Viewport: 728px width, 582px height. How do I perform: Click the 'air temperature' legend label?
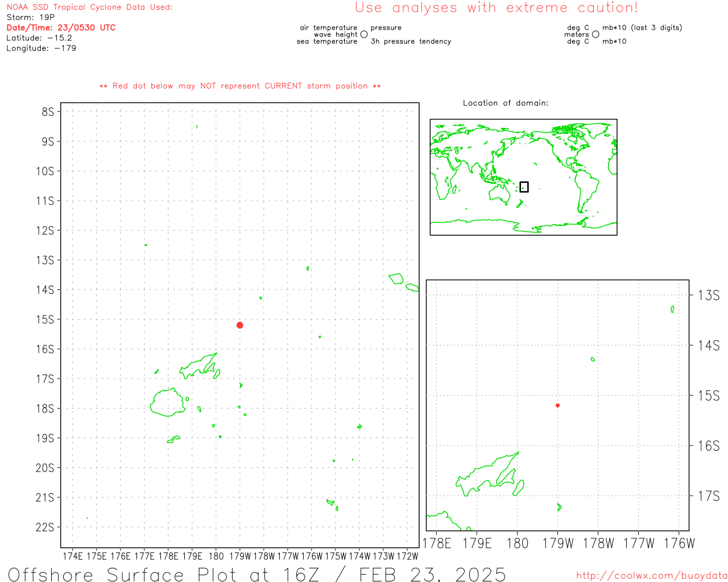coord(329,28)
